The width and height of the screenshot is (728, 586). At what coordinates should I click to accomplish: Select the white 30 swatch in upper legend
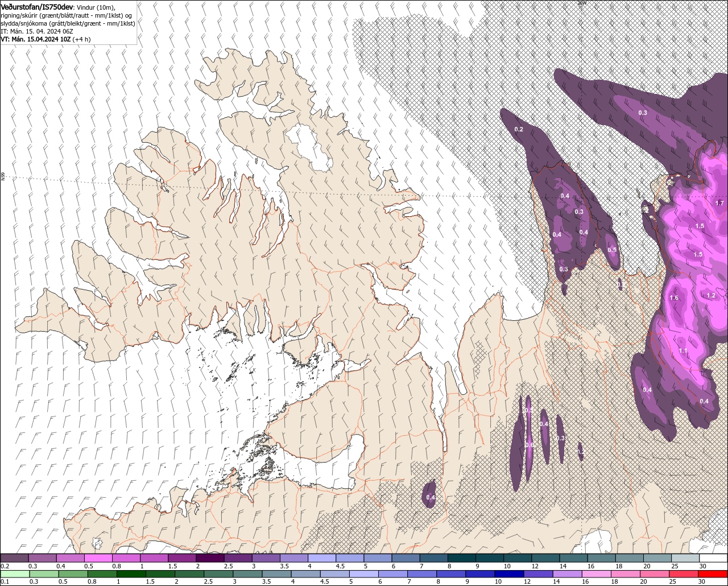point(713,558)
